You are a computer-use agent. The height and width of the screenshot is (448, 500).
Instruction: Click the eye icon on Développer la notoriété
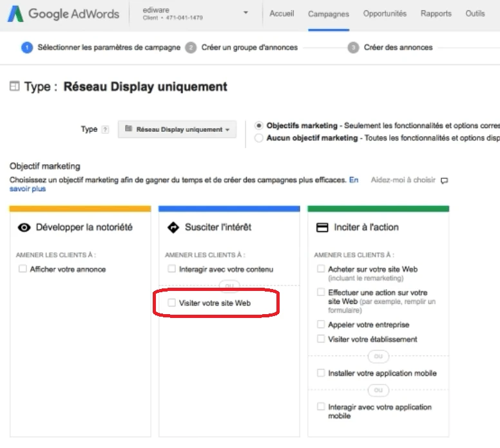coord(24,227)
